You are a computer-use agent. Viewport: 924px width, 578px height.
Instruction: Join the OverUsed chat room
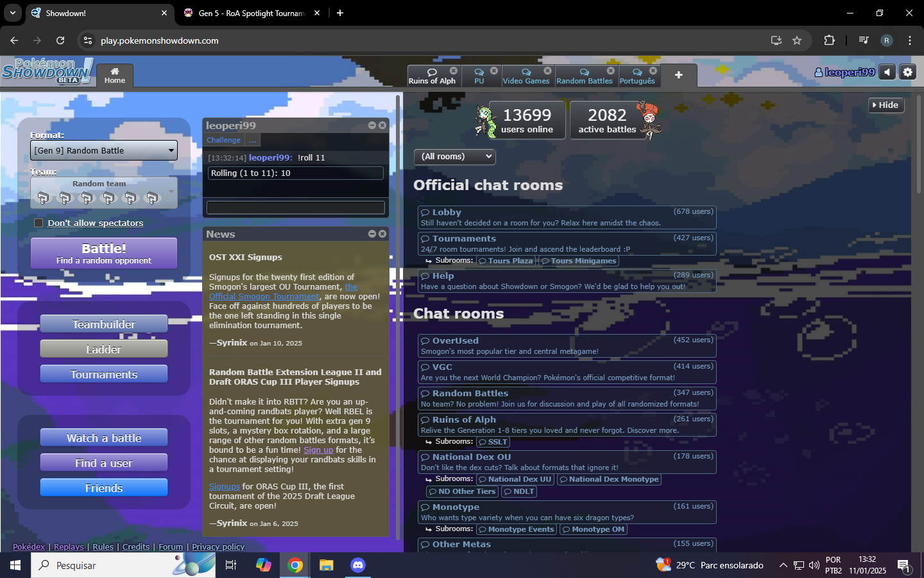tap(567, 346)
